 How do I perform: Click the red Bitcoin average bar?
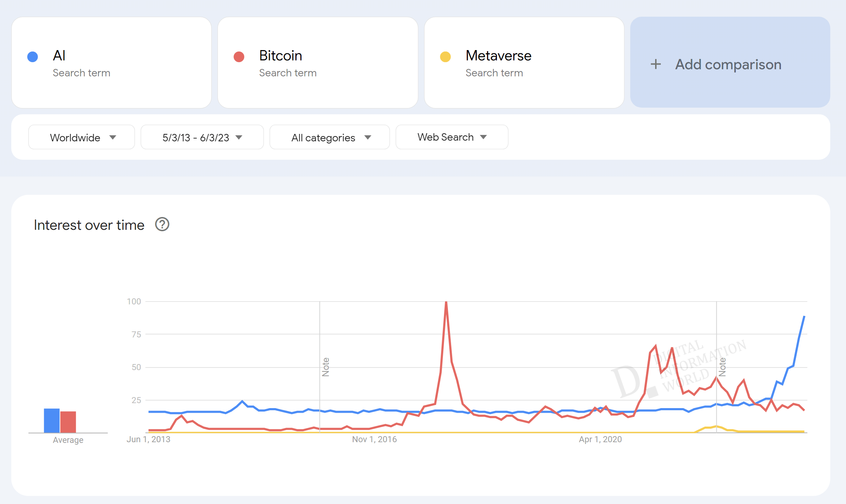tap(68, 422)
